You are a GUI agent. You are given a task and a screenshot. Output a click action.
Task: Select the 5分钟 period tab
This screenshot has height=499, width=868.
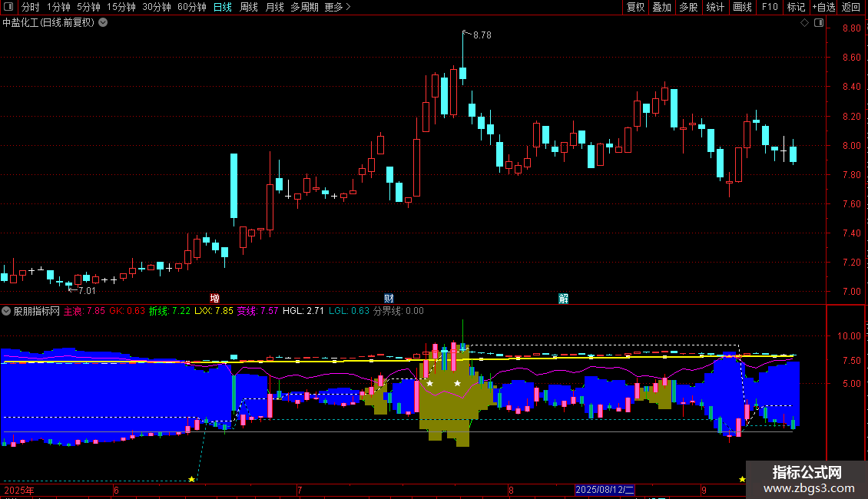coord(88,7)
